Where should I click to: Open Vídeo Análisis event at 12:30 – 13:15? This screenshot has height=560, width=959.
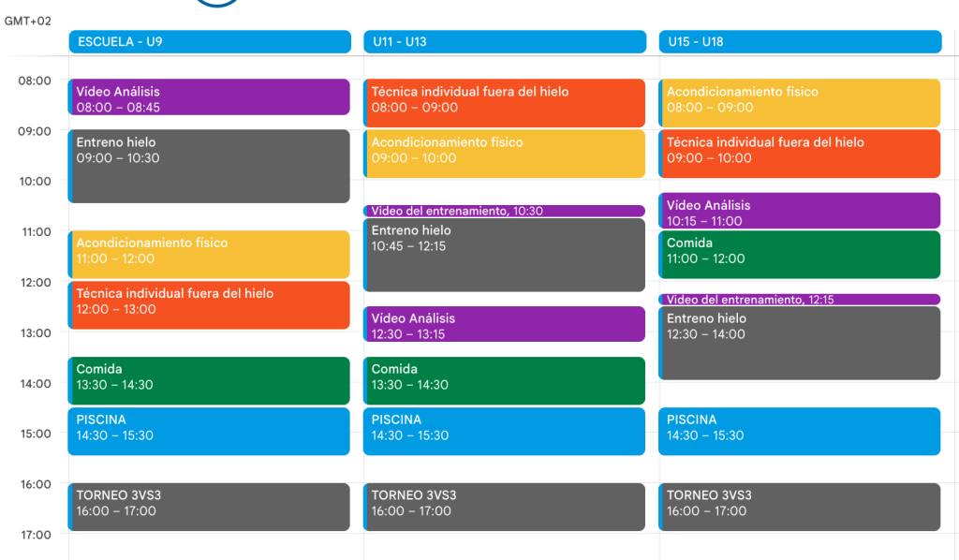click(504, 324)
